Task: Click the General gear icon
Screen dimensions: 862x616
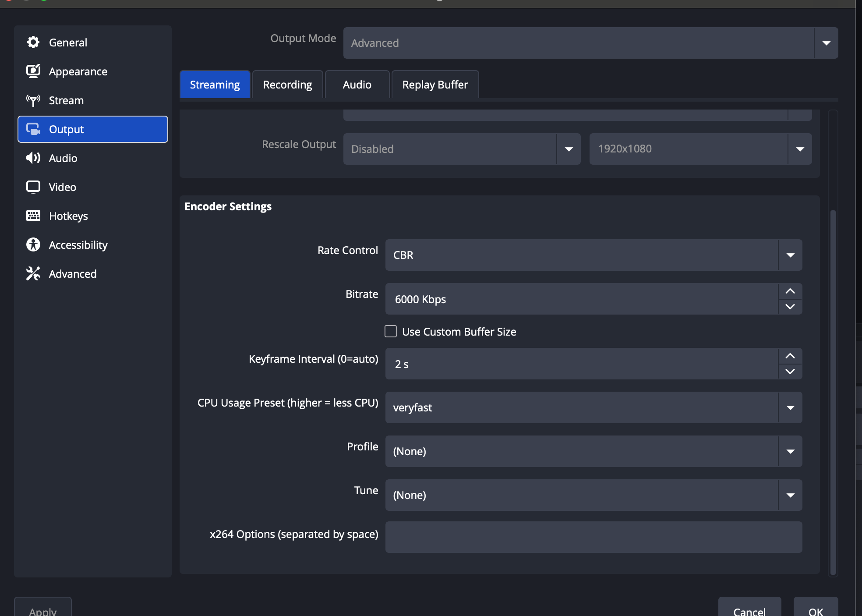Action: (33, 42)
